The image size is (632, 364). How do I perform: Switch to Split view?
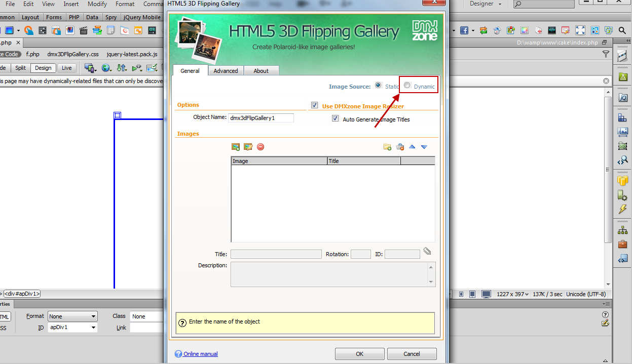20,68
